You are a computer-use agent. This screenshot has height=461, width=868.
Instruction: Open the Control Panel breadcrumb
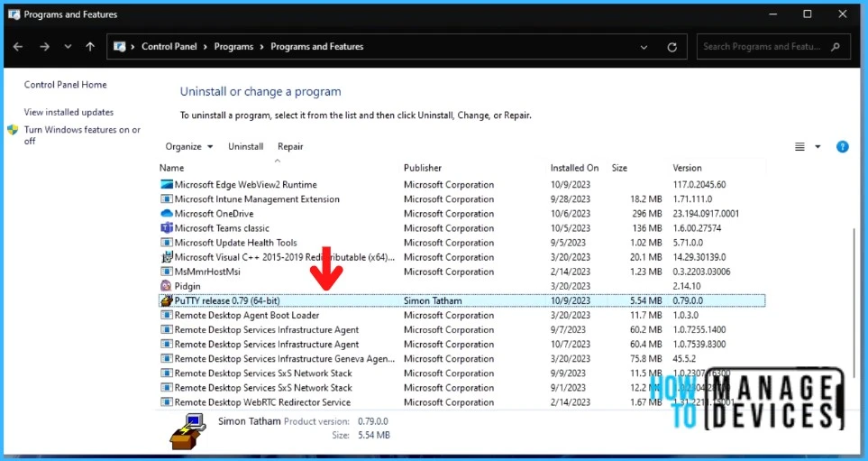tap(169, 47)
